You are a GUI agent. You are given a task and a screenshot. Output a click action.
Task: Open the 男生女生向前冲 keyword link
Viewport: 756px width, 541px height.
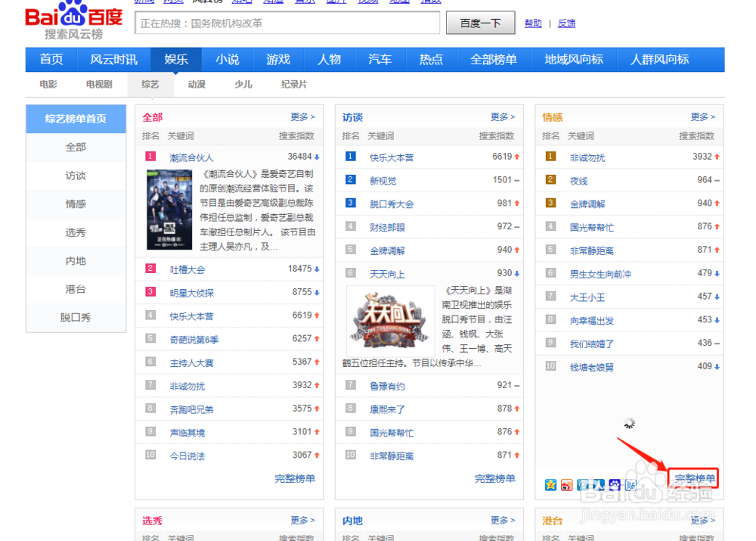click(x=601, y=275)
